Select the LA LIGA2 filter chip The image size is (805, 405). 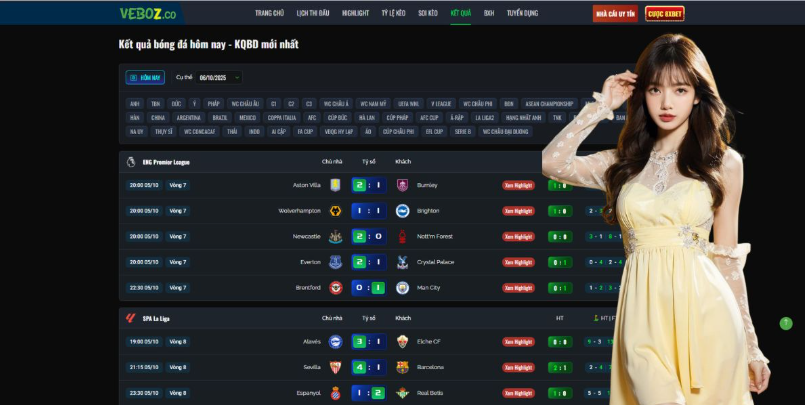click(x=484, y=118)
